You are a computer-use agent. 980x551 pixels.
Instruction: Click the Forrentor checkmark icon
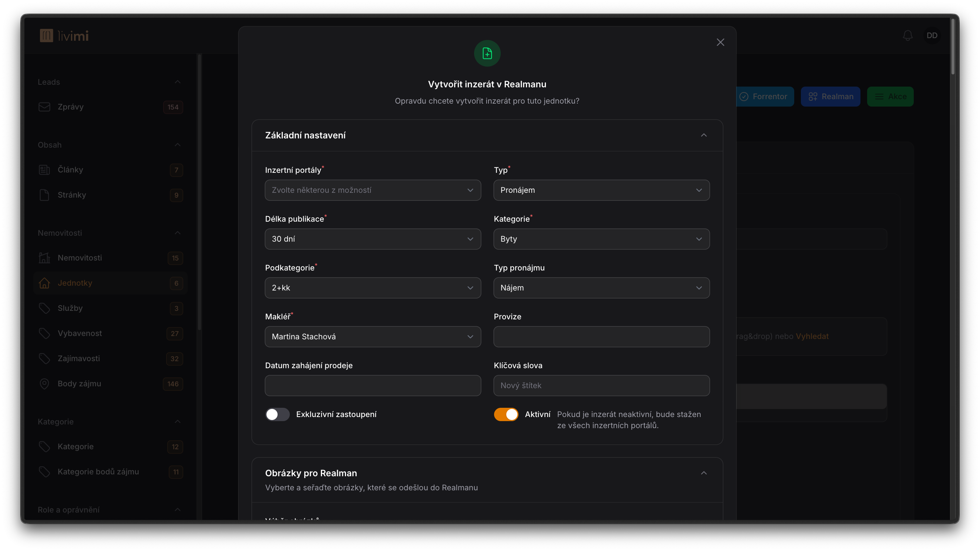click(x=744, y=97)
